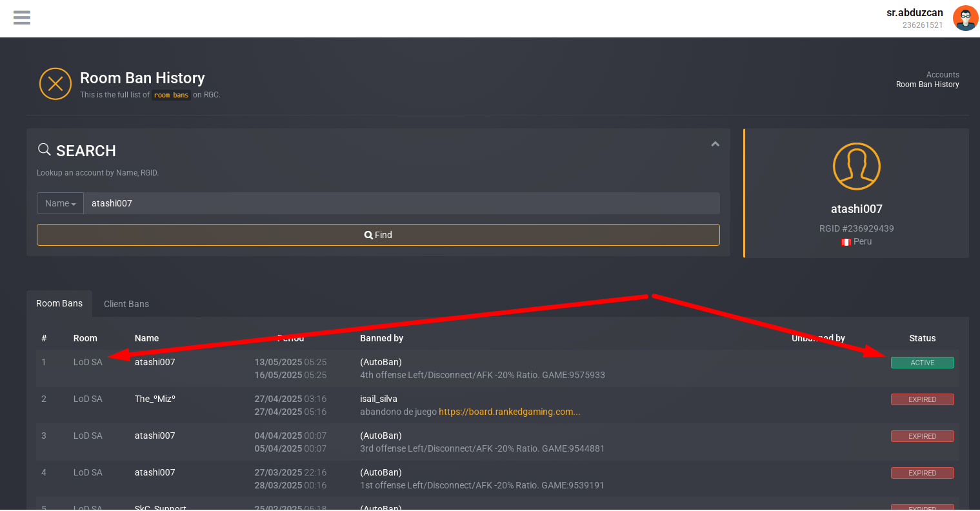Switch to the Client Bans tab
Viewport: 980px width, 511px height.
point(126,304)
